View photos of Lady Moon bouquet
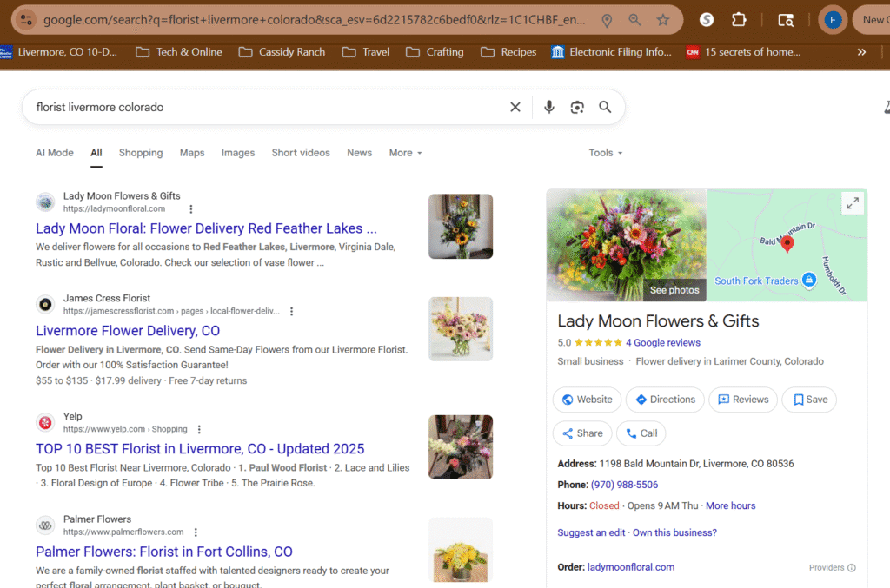Image resolution: width=890 pixels, height=588 pixels. 674,290
